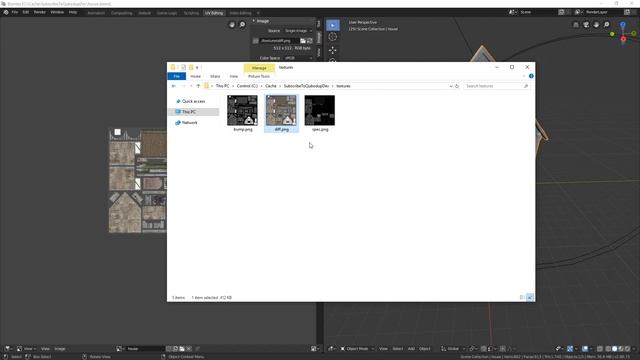Image resolution: width=640 pixels, height=360 pixels.
Task: Open the Scene selector dropdown
Action: pyautogui.click(x=512, y=12)
